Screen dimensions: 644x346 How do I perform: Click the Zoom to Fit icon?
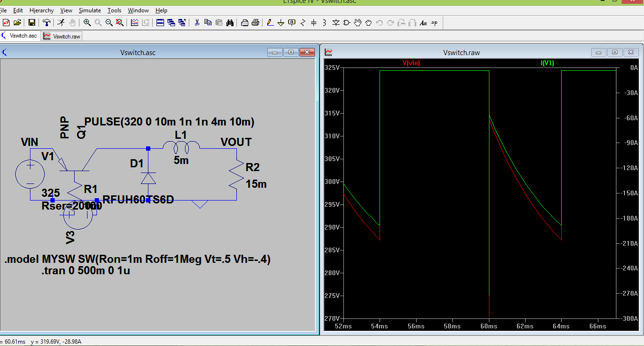point(120,22)
